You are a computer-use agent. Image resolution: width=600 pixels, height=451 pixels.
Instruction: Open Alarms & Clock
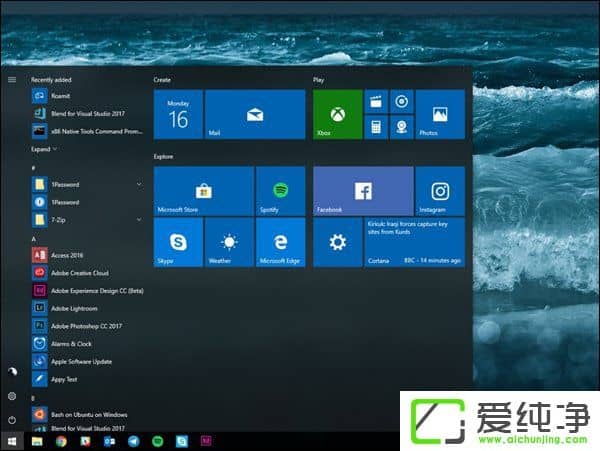(x=87, y=344)
